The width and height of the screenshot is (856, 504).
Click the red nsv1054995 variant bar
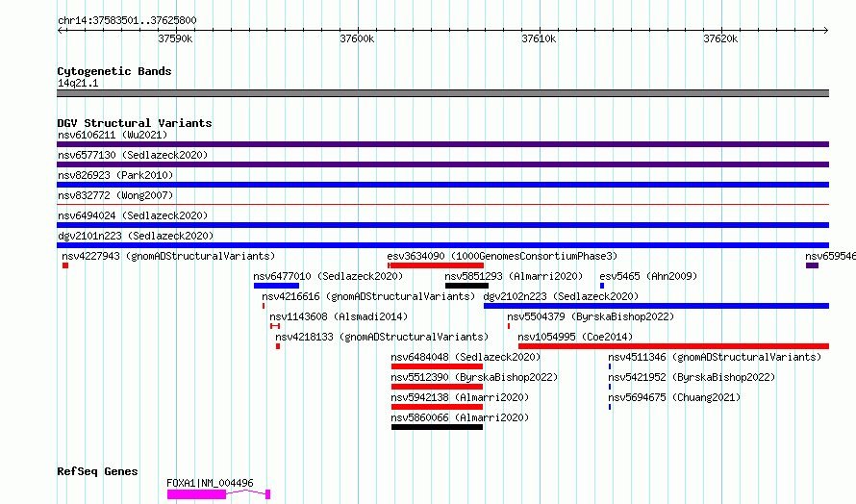(x=673, y=346)
